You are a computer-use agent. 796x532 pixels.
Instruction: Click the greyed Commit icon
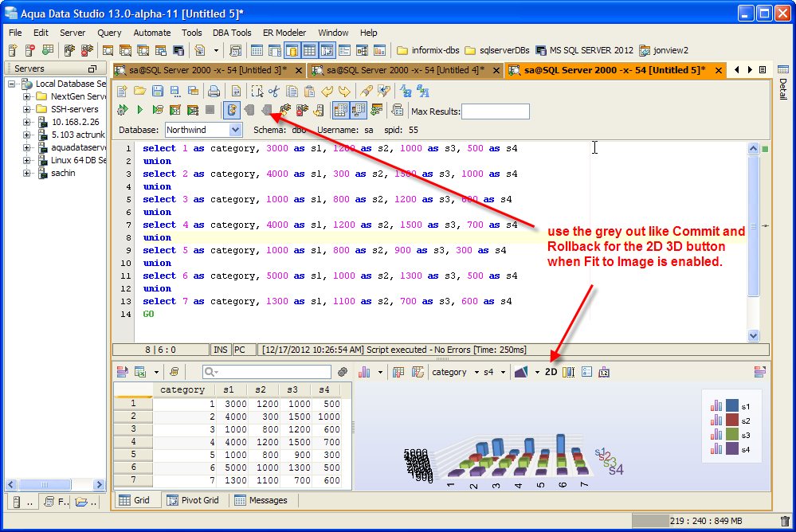[x=249, y=110]
